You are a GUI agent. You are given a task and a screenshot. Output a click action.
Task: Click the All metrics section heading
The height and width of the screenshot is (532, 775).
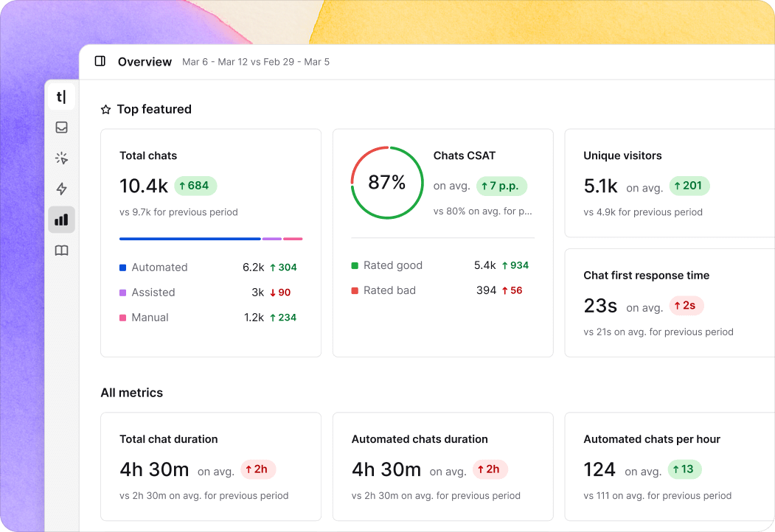pyautogui.click(x=132, y=393)
